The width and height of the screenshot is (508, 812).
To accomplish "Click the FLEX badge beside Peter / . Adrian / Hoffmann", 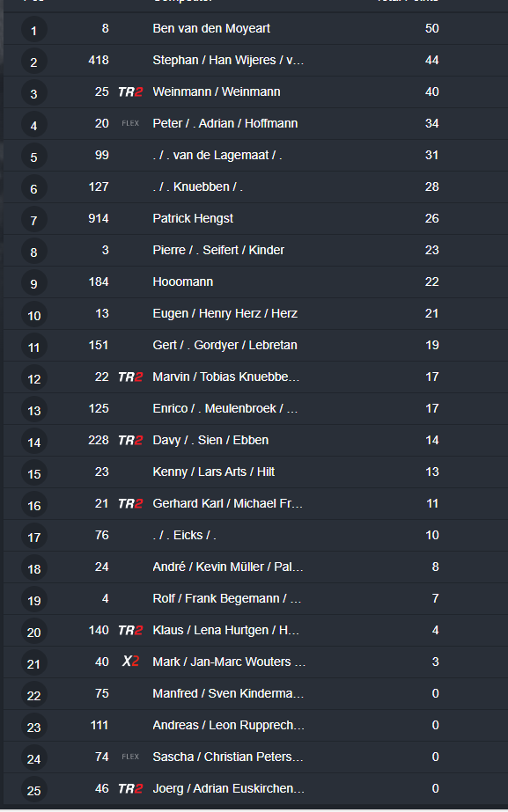I will click(130, 124).
